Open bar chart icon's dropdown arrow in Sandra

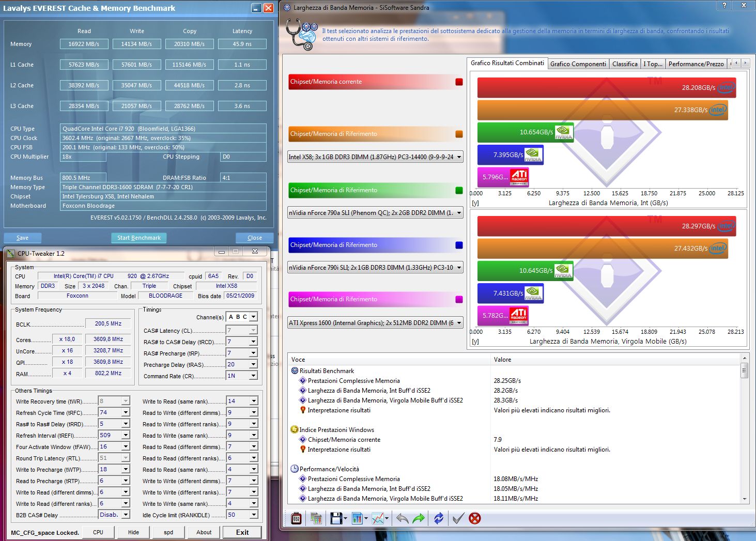(366, 519)
